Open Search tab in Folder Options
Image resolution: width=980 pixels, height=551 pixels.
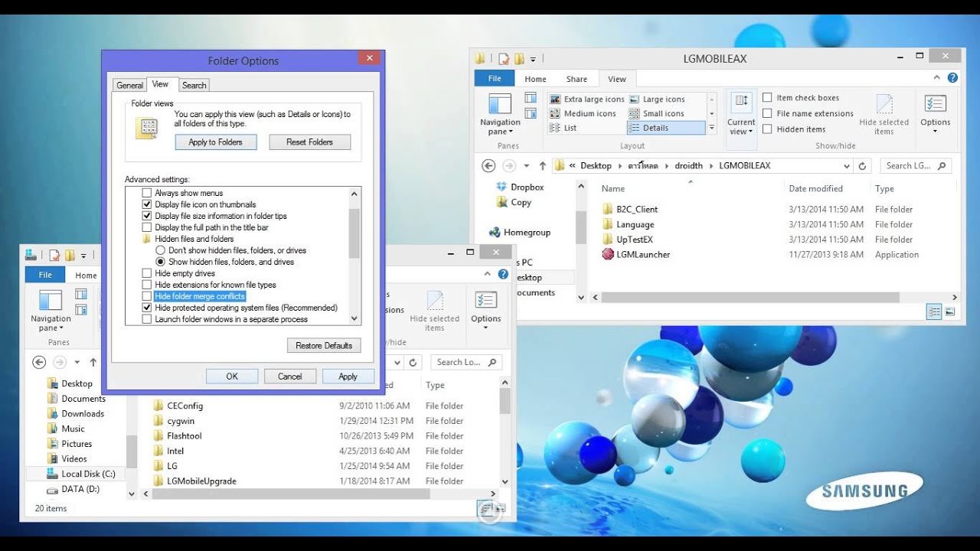tap(194, 85)
